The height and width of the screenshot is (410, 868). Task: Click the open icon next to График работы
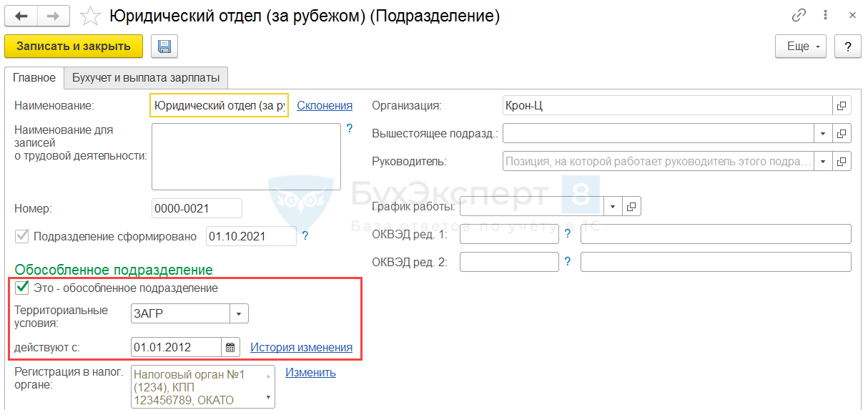pyautogui.click(x=631, y=207)
